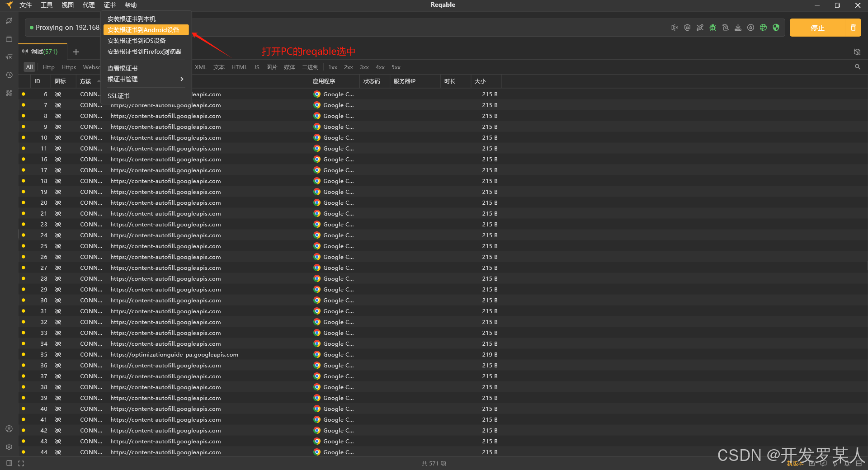Add a new tab with plus button
This screenshot has height=470, width=868.
[76, 52]
